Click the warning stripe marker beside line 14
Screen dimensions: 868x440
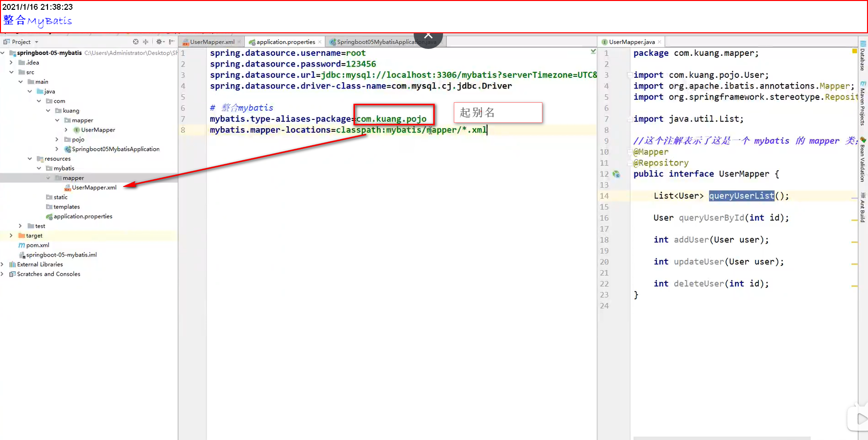(x=854, y=199)
